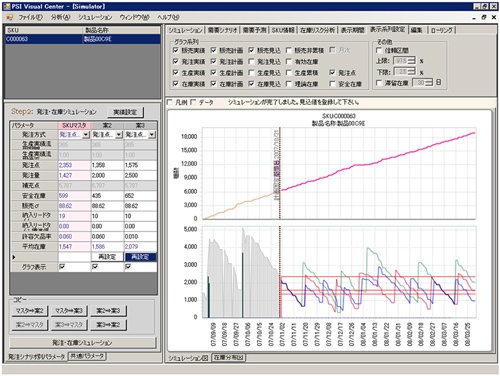Select the C000063 row in SKU list
500x376 pixels.
tap(83, 39)
